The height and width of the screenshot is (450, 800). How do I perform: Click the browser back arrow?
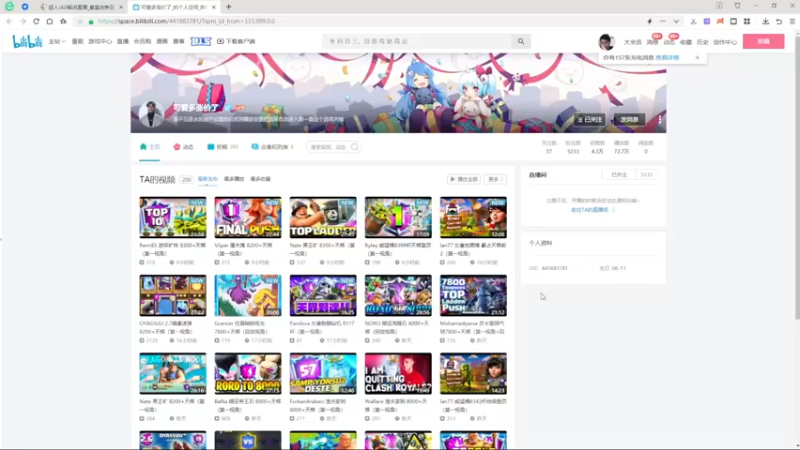[9, 21]
